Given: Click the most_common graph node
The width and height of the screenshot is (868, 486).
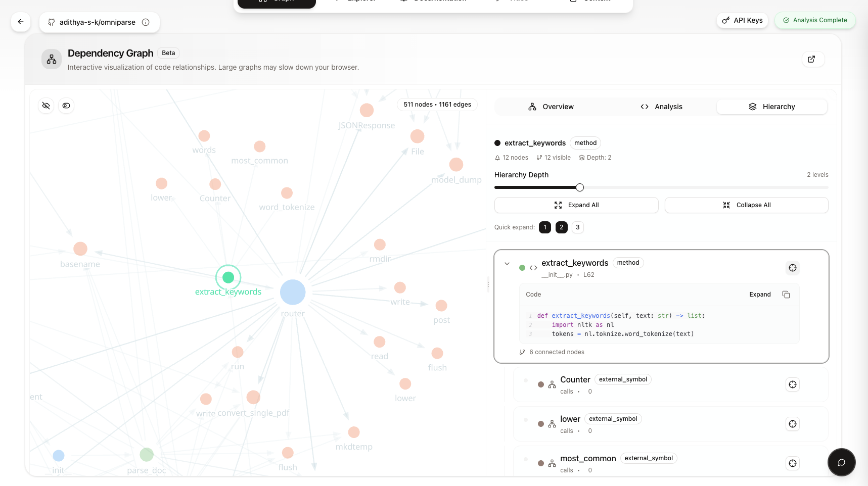Looking at the screenshot, I should (260, 147).
